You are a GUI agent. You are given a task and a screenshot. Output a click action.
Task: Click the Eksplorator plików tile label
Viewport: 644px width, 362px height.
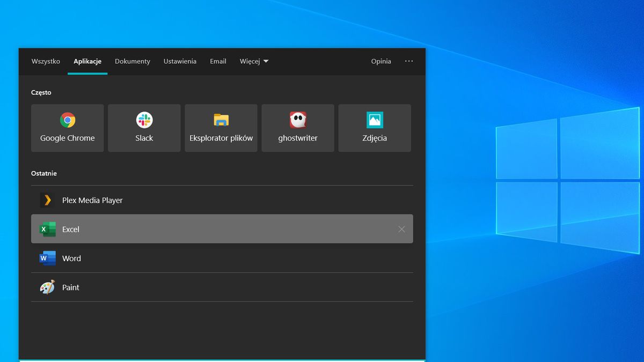[x=221, y=138]
